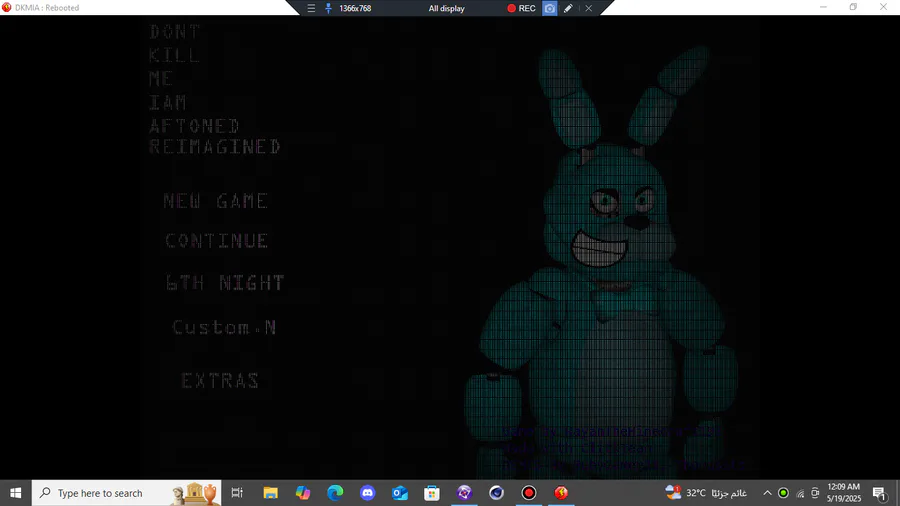The width and height of the screenshot is (900, 506).
Task: Open Discord from the taskbar
Action: coord(367,493)
